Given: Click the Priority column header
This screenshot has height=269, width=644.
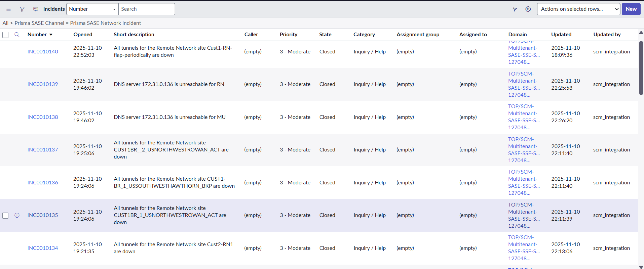Looking at the screenshot, I should [288, 35].
